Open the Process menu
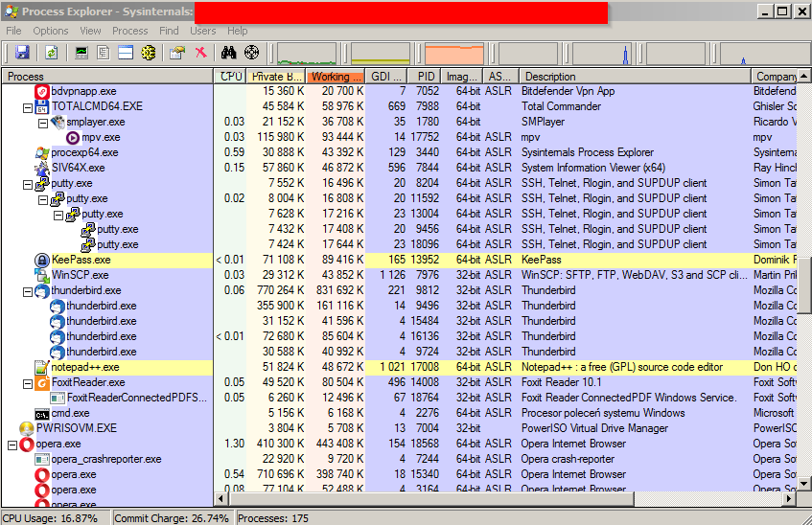The width and height of the screenshot is (812, 525). tap(130, 31)
